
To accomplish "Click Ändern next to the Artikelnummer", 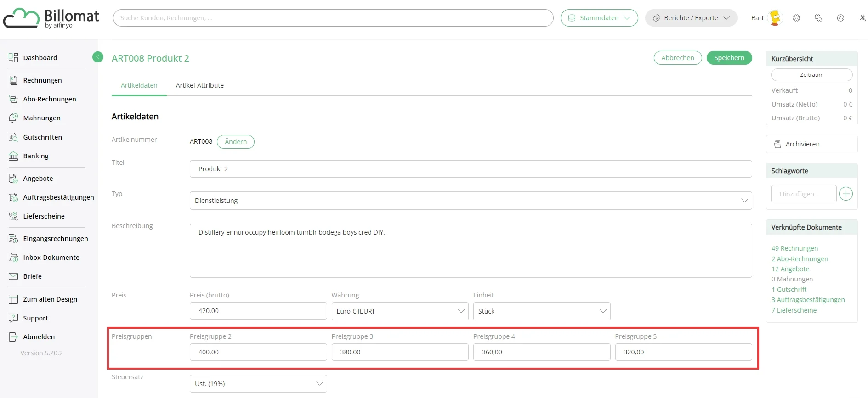I will point(236,142).
